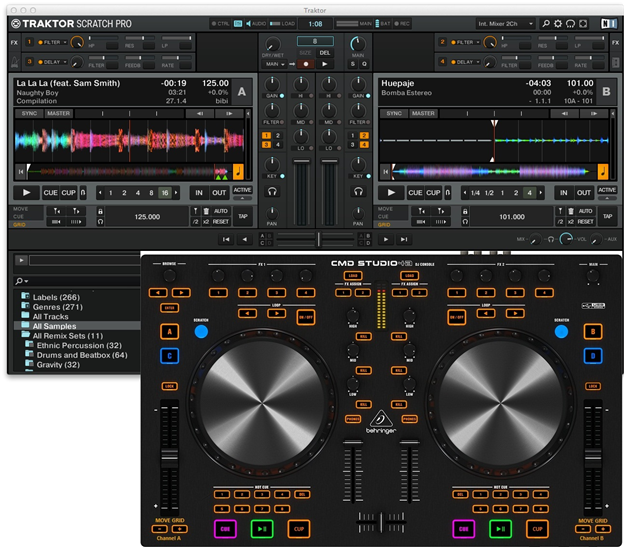Set deck A as MASTER
Viewport: 624px width, 547px height.
[58, 113]
